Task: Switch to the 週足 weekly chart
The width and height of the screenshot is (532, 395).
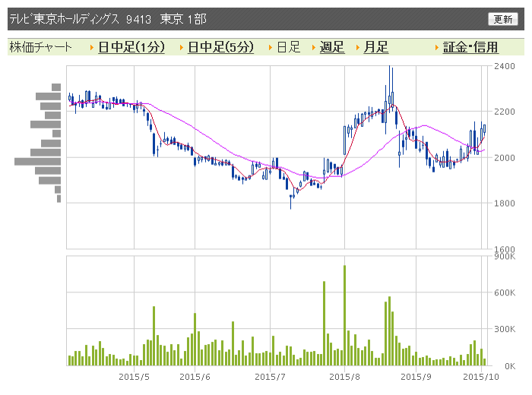Action: point(332,47)
